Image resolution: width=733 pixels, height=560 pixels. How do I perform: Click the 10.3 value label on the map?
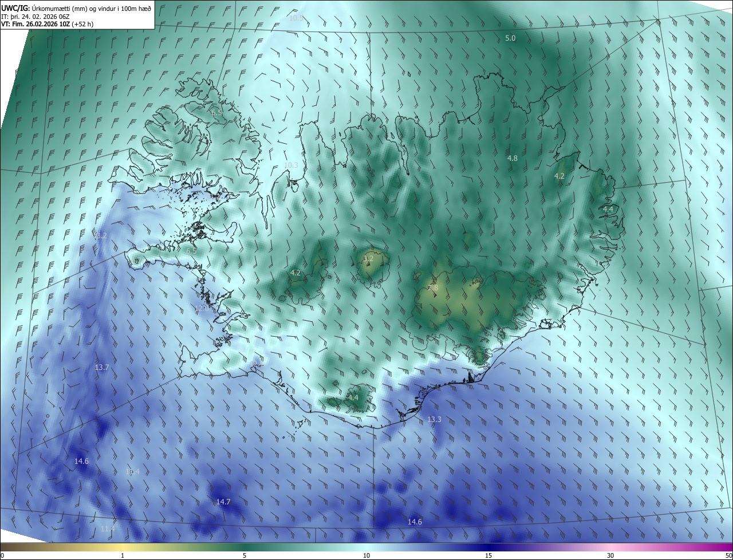click(291, 165)
